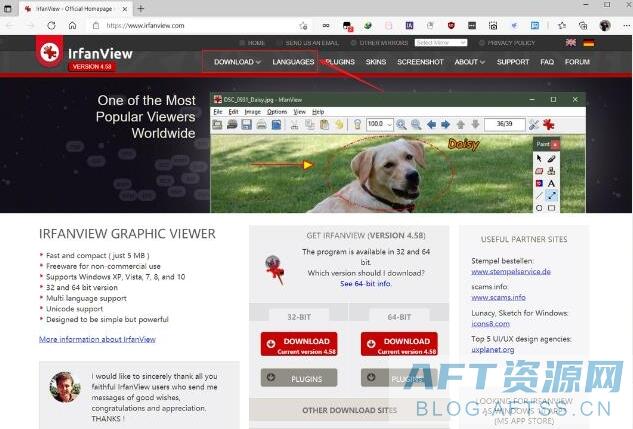This screenshot has height=429, width=633.
Task: Open the FORUM navigation item
Action: [577, 62]
